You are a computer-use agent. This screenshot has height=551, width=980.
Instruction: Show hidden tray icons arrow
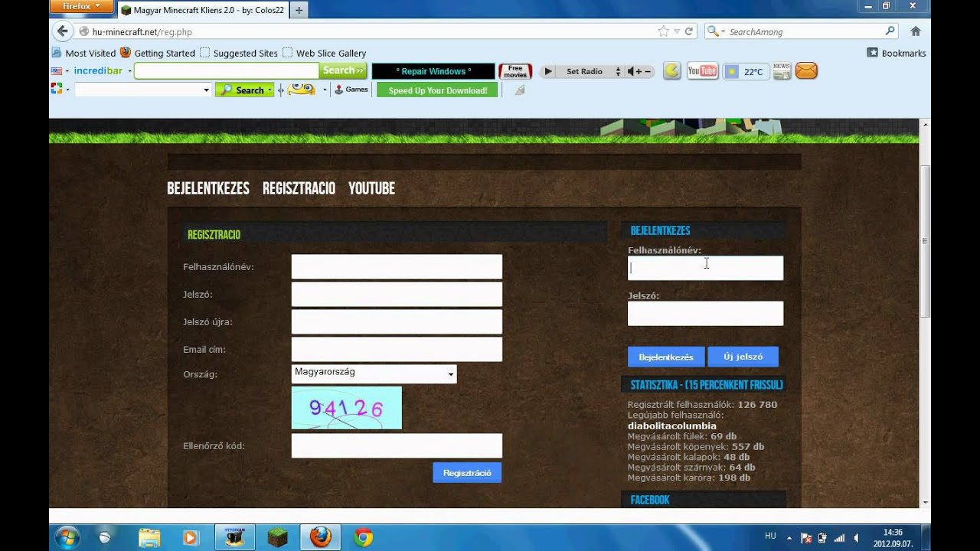[789, 538]
